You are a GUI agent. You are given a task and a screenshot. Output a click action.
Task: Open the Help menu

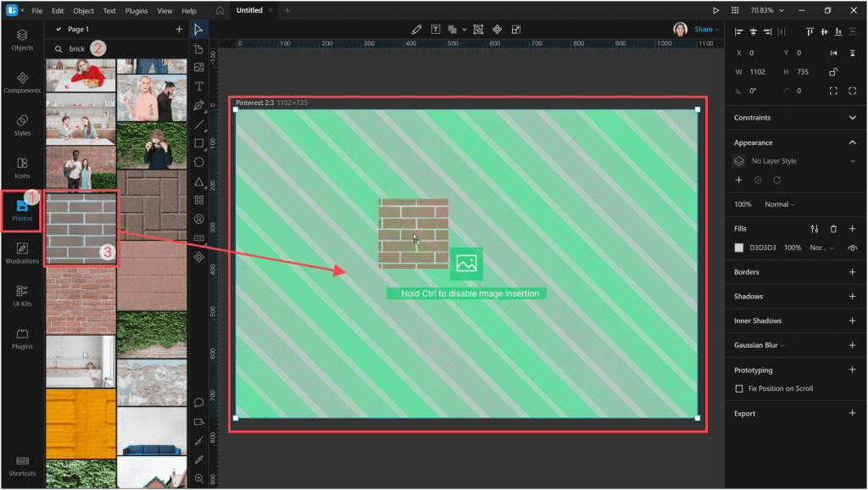pyautogui.click(x=189, y=10)
